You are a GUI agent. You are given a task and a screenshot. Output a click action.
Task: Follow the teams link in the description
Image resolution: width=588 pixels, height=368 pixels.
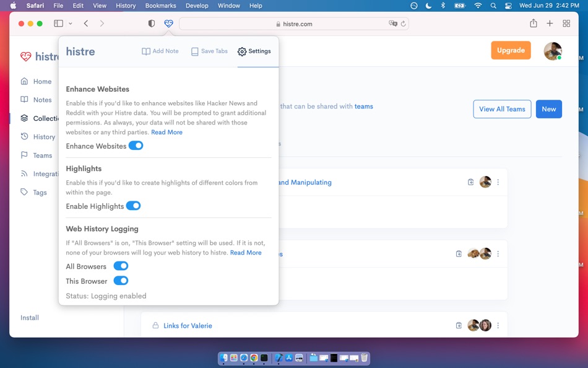click(364, 107)
